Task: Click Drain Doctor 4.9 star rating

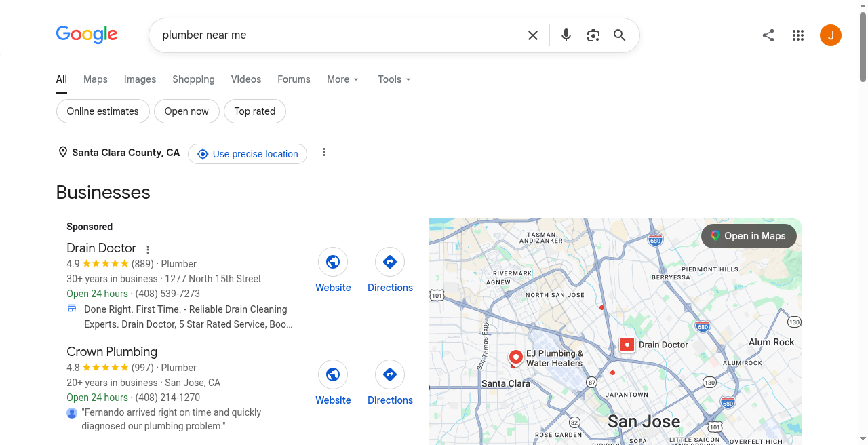Action: pyautogui.click(x=105, y=264)
